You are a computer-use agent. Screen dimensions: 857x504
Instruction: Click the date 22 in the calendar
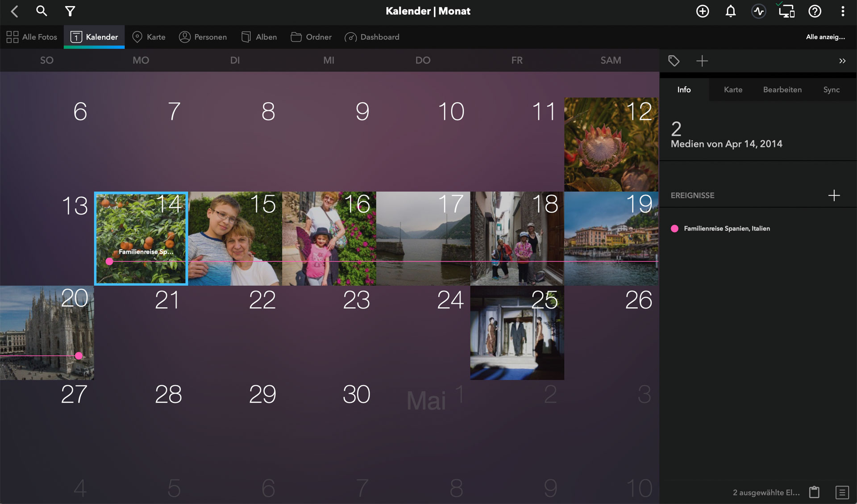[262, 300]
